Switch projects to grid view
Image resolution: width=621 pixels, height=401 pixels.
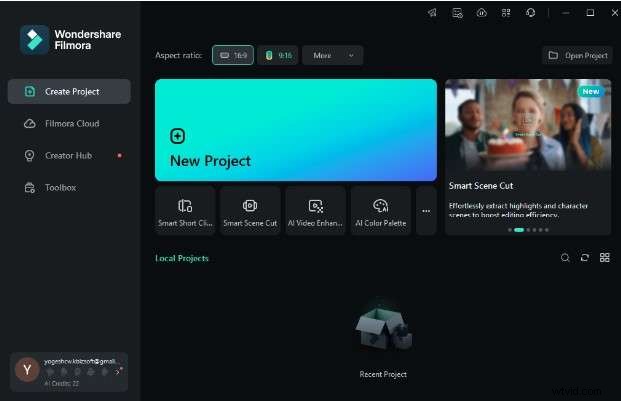604,258
